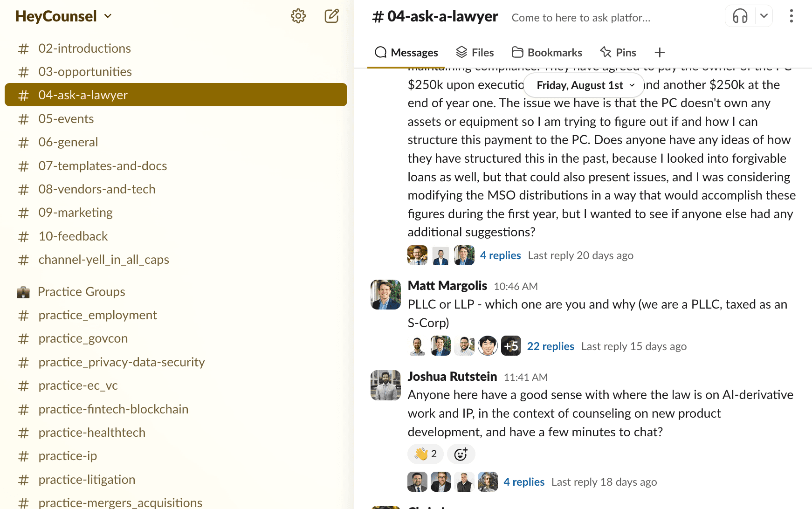Open the huddle options dropdown arrow
This screenshot has height=509, width=812.
coord(764,16)
